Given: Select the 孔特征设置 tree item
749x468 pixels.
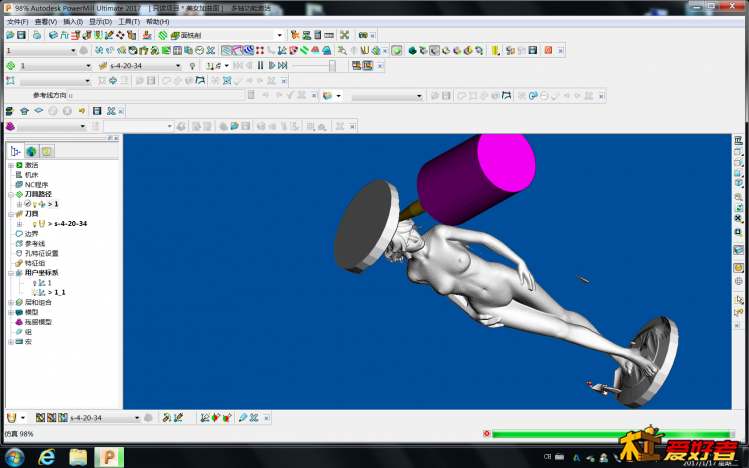Looking at the screenshot, I should pos(42,254).
